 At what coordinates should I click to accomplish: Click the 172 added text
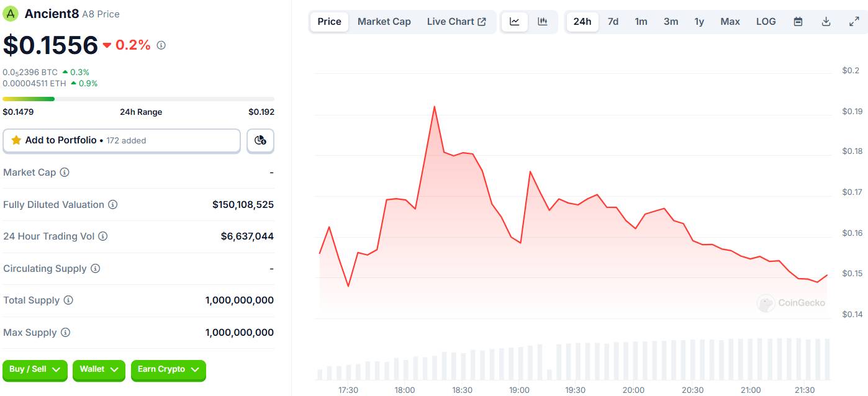click(x=126, y=141)
